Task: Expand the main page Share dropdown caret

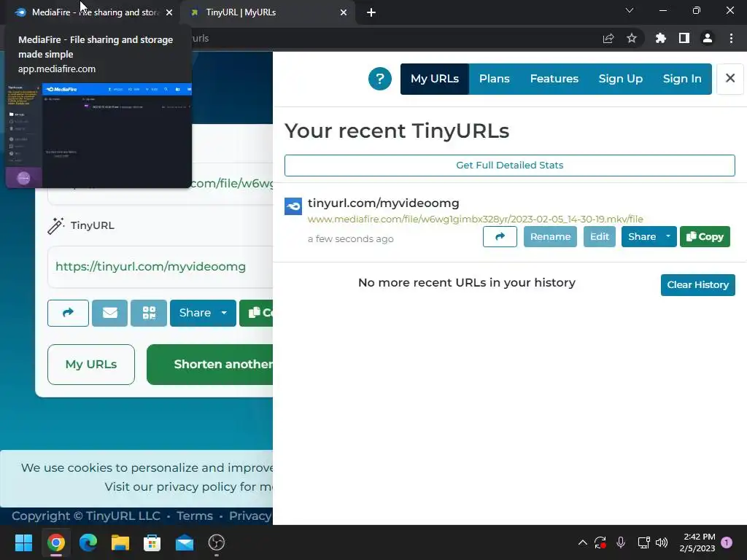Action: point(224,313)
